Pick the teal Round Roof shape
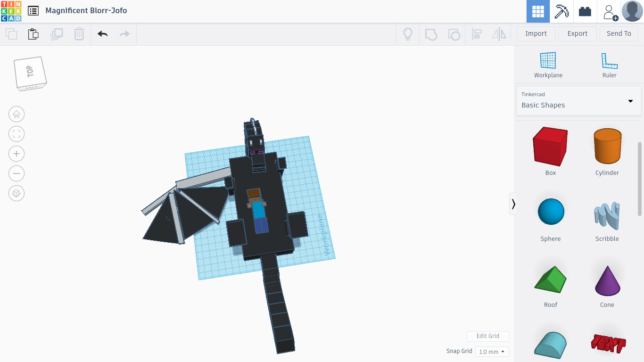The image size is (644, 362). pos(551,346)
